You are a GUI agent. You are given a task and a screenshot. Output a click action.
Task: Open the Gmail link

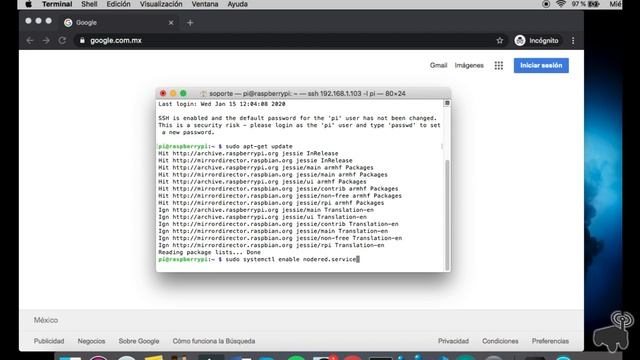pyautogui.click(x=438, y=65)
